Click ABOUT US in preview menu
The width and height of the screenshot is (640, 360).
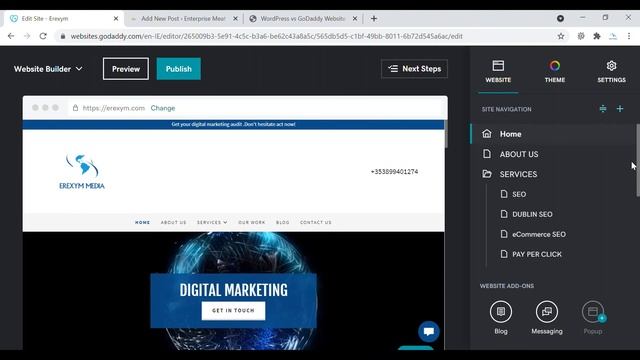(173, 222)
